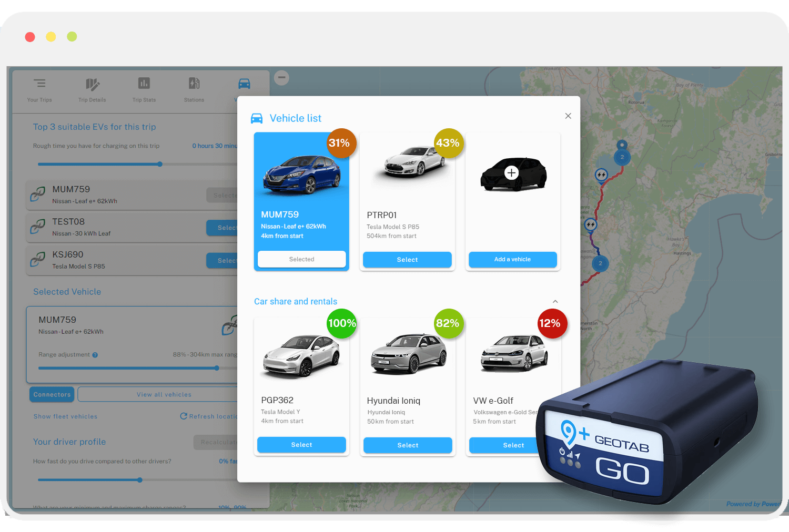Click the 43% badge on PTRP01
The width and height of the screenshot is (789, 532).
448,143
